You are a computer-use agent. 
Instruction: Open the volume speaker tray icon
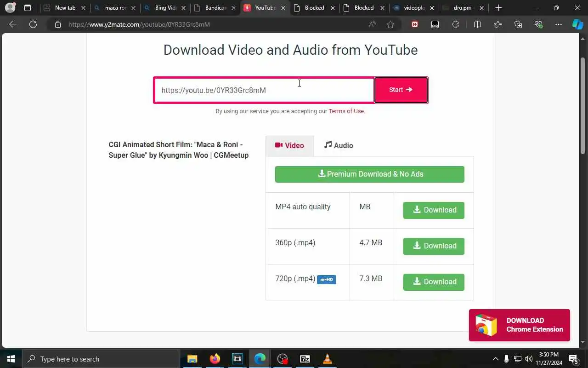(x=528, y=359)
